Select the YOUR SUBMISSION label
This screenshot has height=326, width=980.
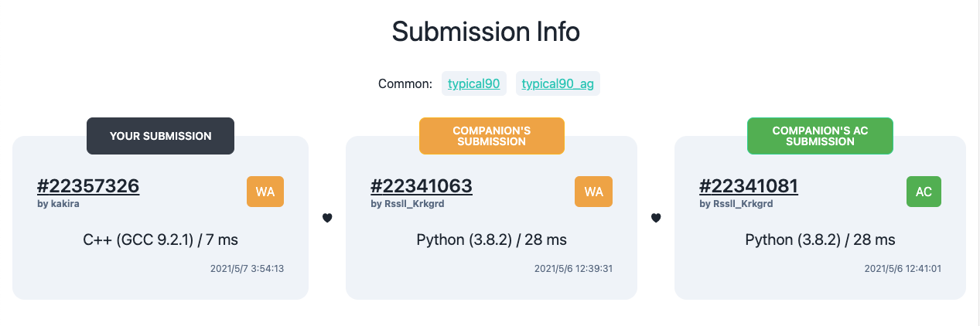tap(160, 136)
